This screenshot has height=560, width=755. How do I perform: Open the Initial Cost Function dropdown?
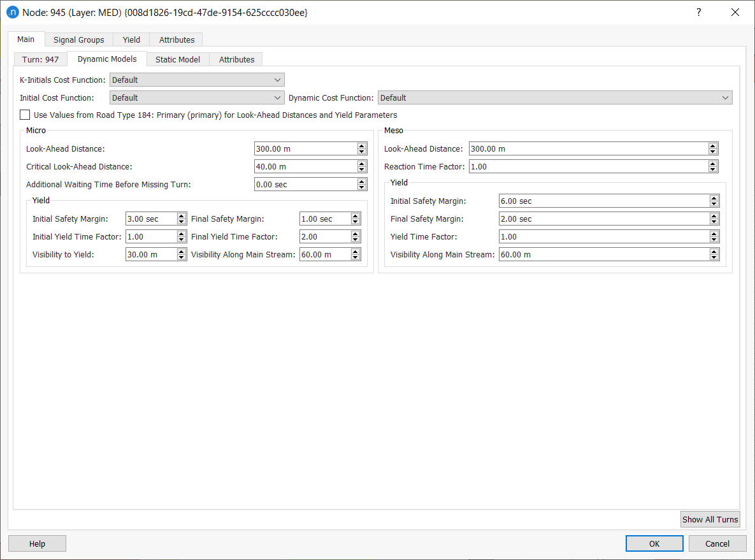pyautogui.click(x=277, y=97)
